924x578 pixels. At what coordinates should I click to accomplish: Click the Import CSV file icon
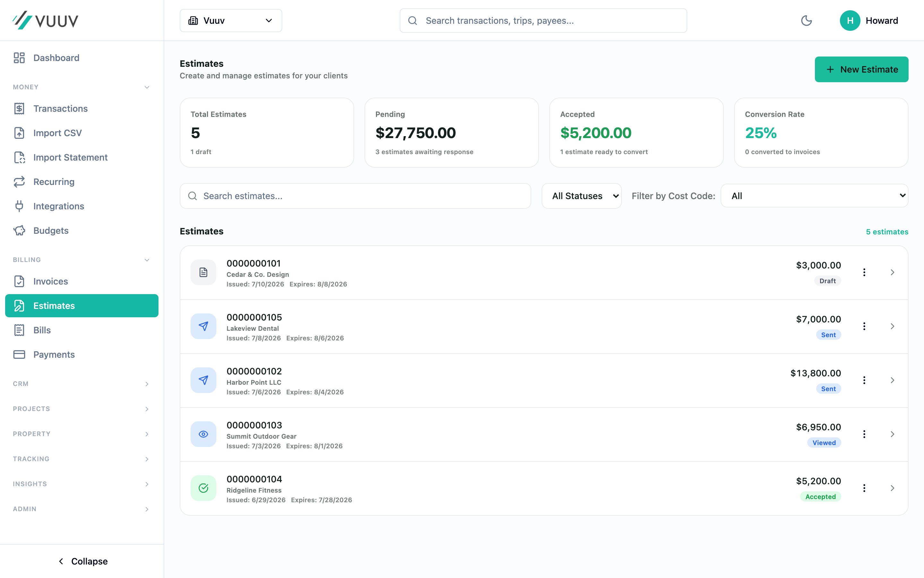pos(19,133)
